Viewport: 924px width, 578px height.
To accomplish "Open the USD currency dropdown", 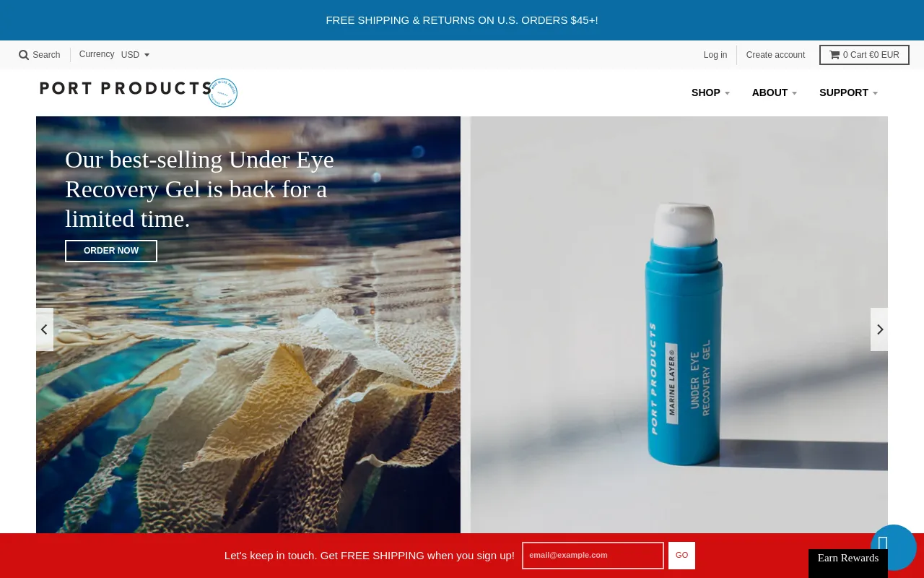I will pyautogui.click(x=136, y=55).
